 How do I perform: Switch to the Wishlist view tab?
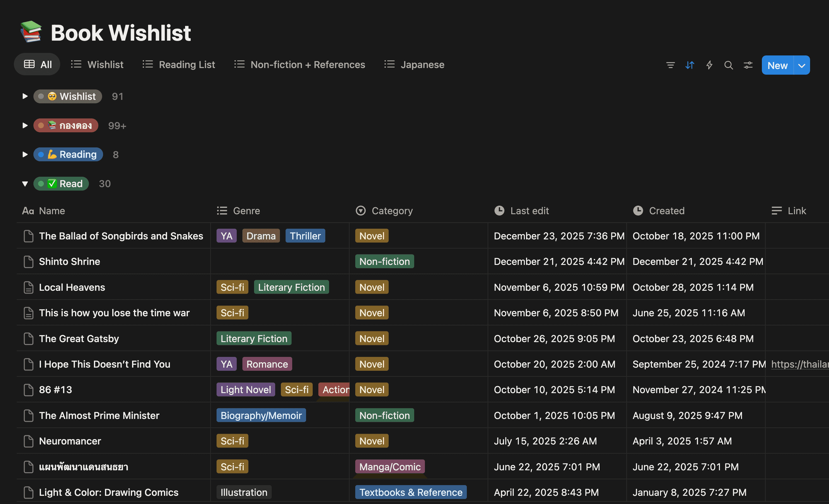tap(97, 64)
